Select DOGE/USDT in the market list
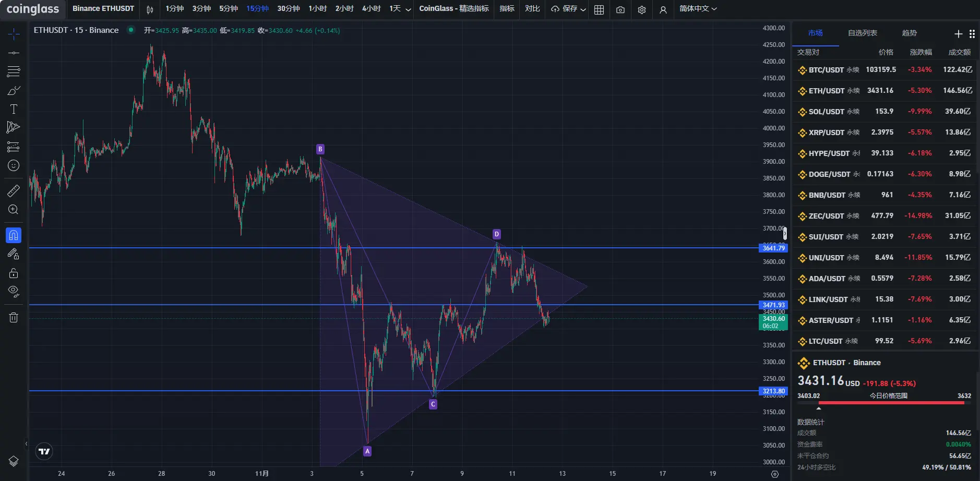 click(x=885, y=174)
